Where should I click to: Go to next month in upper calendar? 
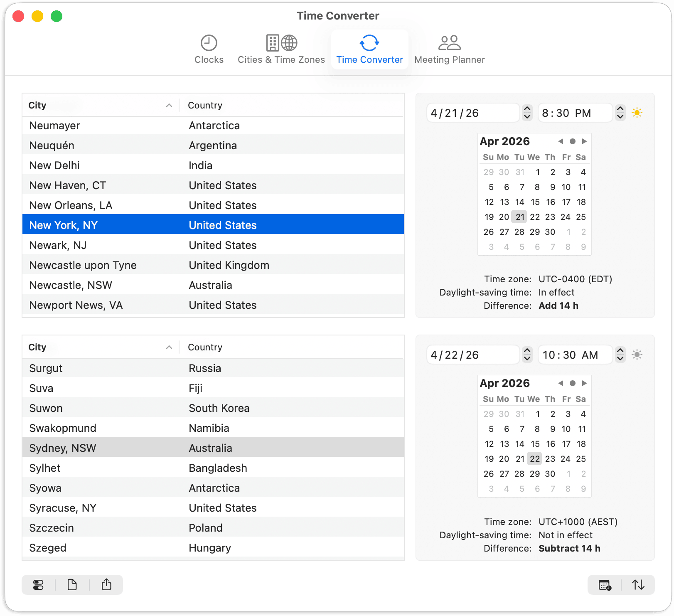pos(584,141)
